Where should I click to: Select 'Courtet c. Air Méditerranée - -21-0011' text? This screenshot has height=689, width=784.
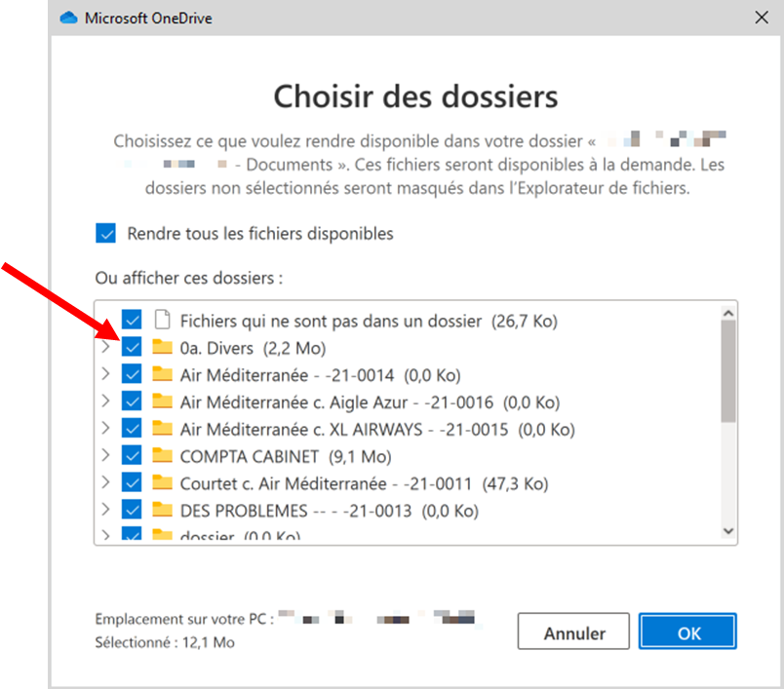click(365, 483)
